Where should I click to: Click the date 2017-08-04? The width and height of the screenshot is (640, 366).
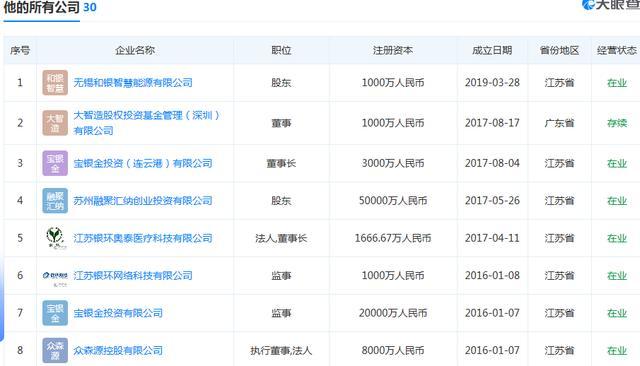coord(492,163)
